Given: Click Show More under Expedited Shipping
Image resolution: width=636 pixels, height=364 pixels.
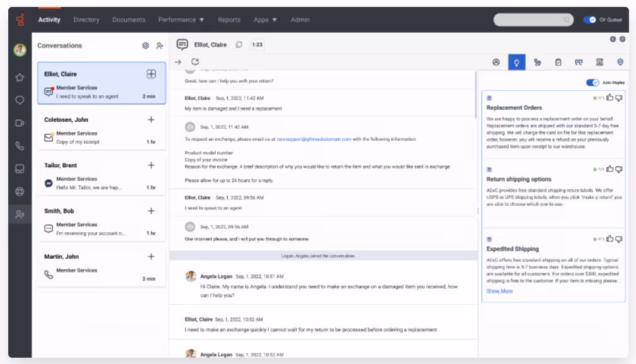Looking at the screenshot, I should tap(499, 291).
